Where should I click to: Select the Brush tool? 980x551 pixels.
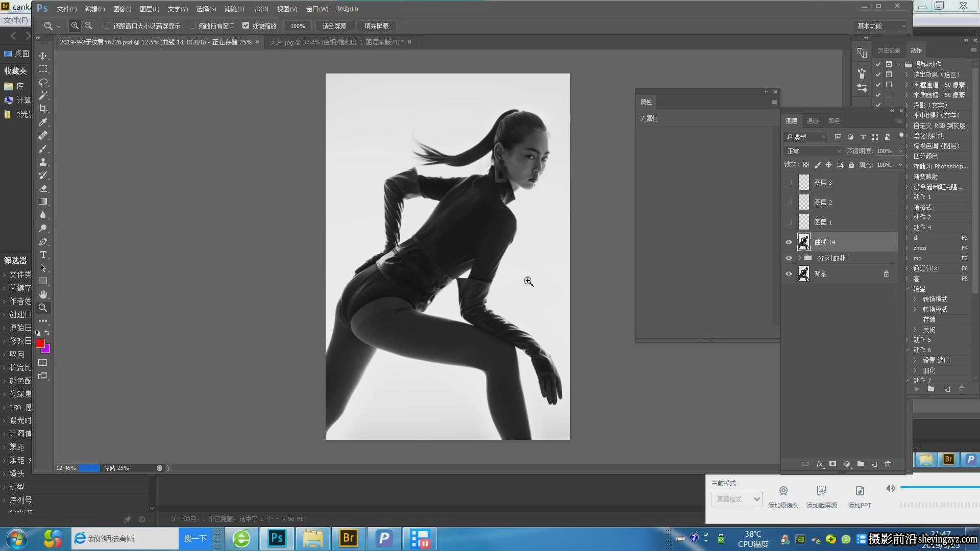(43, 148)
